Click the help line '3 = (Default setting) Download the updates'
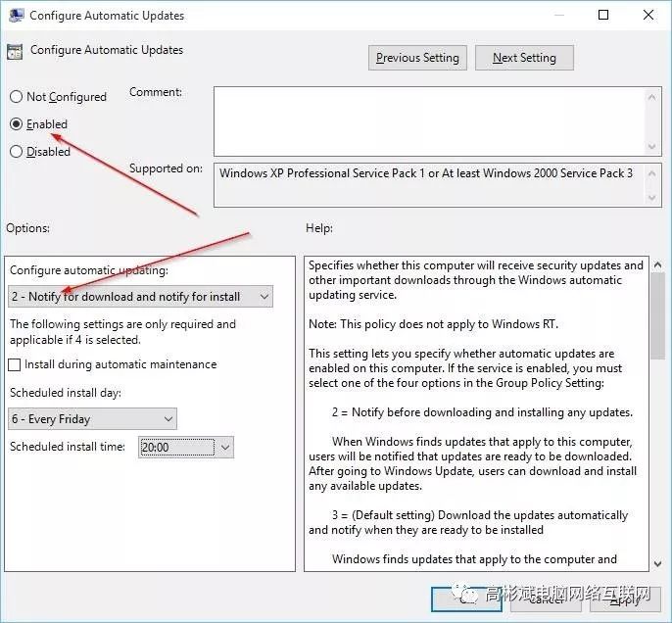 click(480, 515)
